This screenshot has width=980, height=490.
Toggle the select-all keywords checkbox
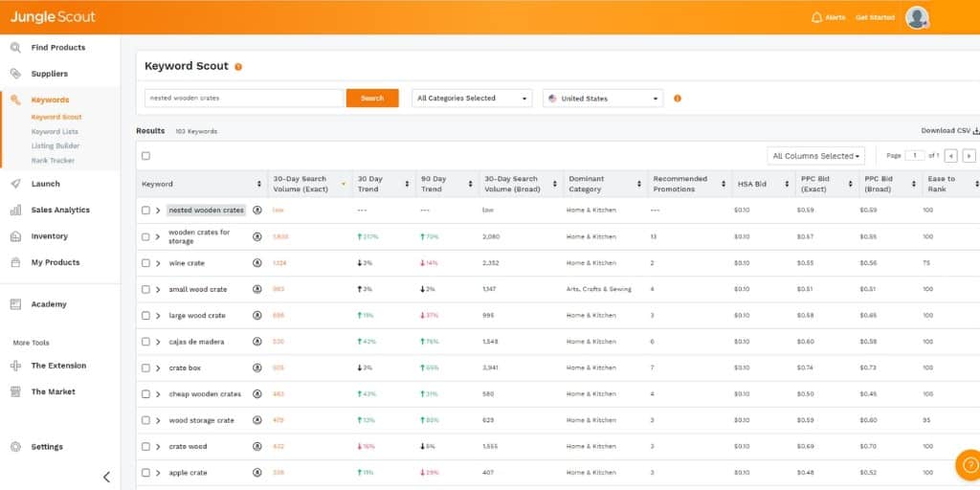click(x=145, y=156)
